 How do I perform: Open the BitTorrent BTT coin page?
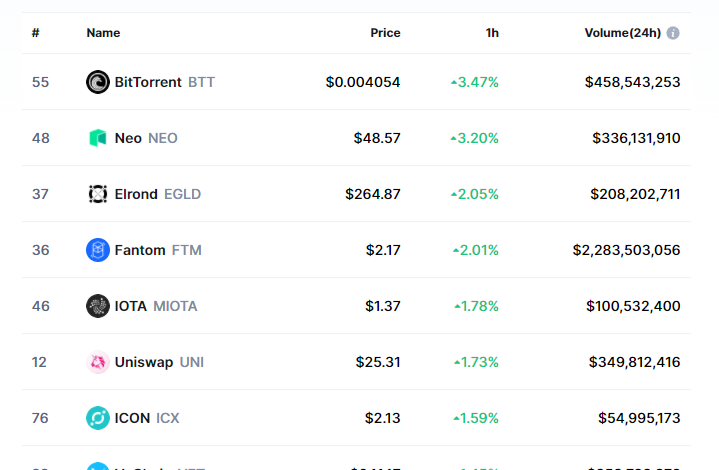point(165,82)
